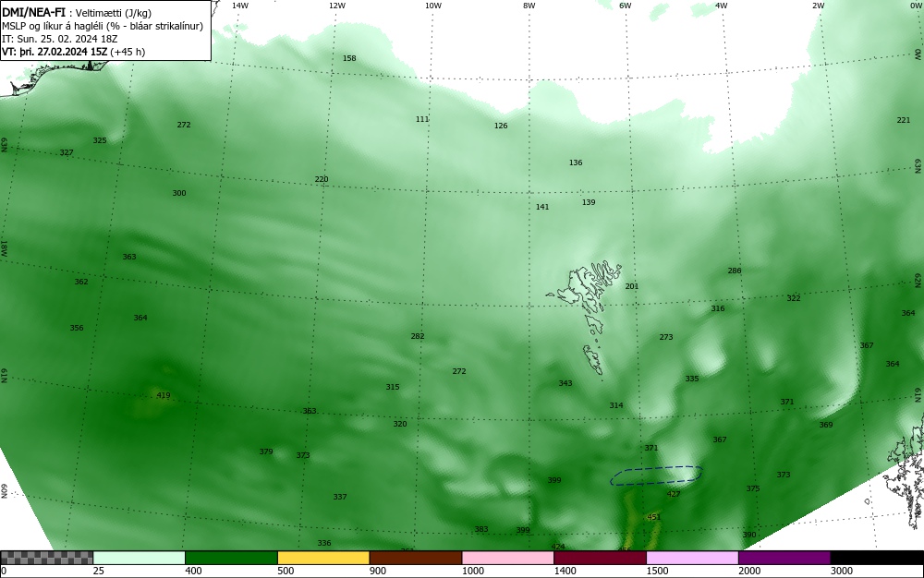
Task: Click the '14W' longitude label
Action: pos(240,6)
